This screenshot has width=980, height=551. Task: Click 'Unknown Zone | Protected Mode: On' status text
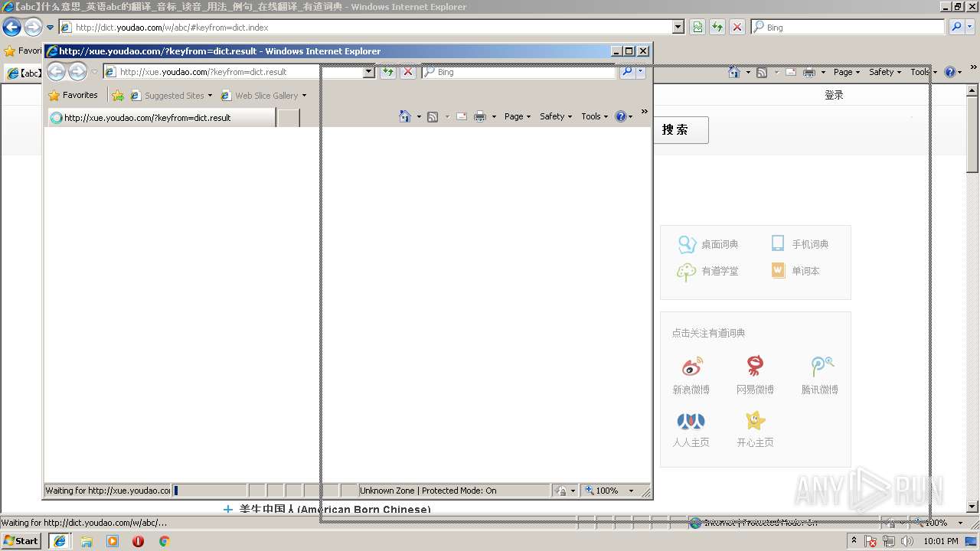[428, 491]
